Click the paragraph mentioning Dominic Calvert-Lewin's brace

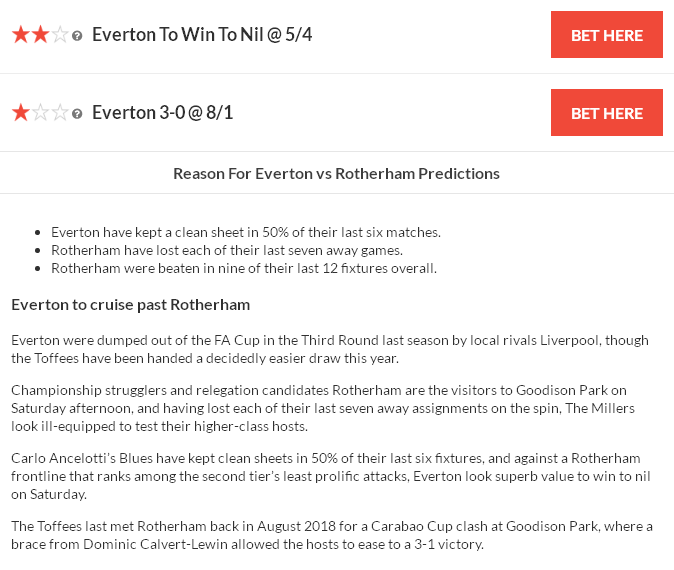pos(330,535)
